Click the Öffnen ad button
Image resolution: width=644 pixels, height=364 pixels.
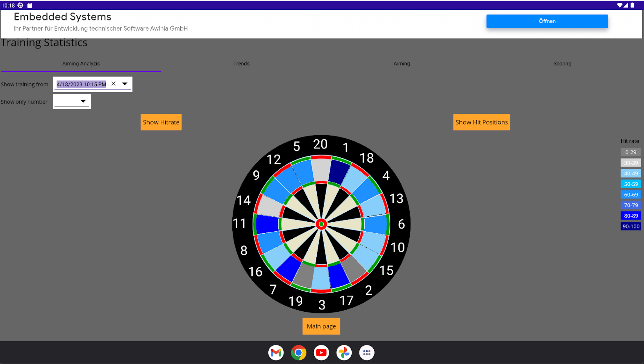[x=547, y=21]
